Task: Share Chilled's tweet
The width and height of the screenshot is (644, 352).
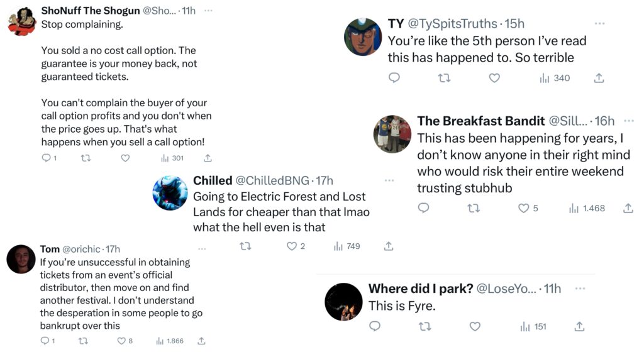Action: [x=389, y=246]
